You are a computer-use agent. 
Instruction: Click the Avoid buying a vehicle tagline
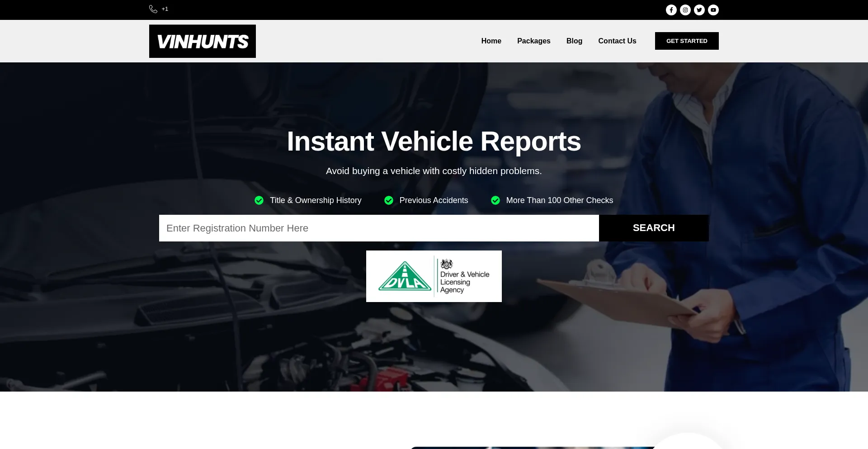click(x=434, y=171)
